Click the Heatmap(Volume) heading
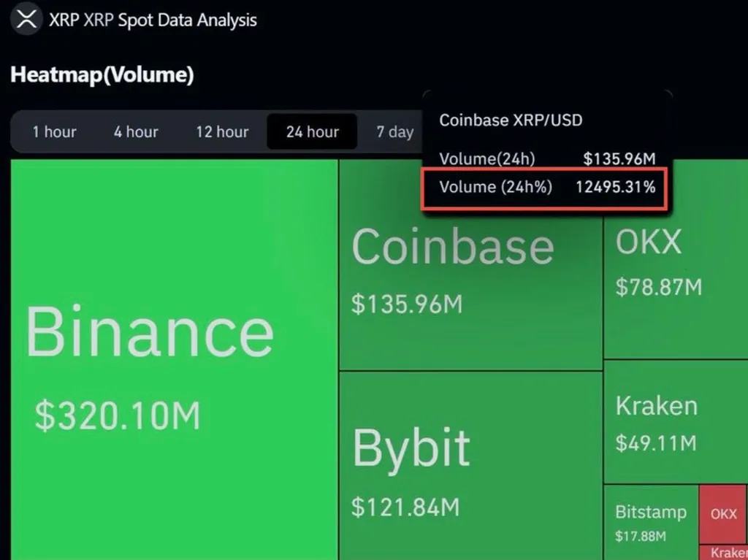The image size is (748, 560). tap(102, 74)
